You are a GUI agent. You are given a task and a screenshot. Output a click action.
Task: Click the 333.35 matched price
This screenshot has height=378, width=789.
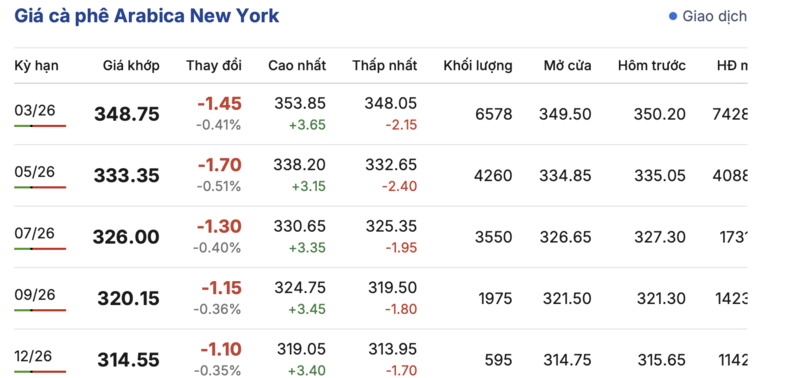coord(127,176)
